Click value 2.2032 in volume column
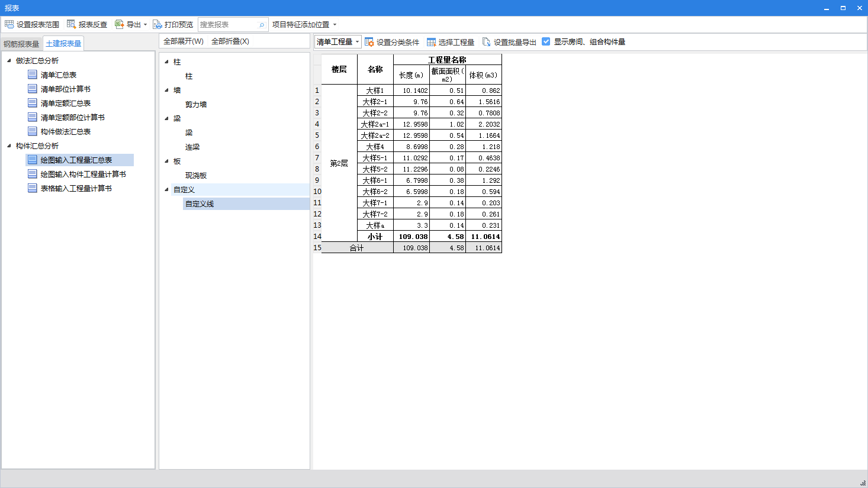The height and width of the screenshot is (488, 868). pos(484,124)
